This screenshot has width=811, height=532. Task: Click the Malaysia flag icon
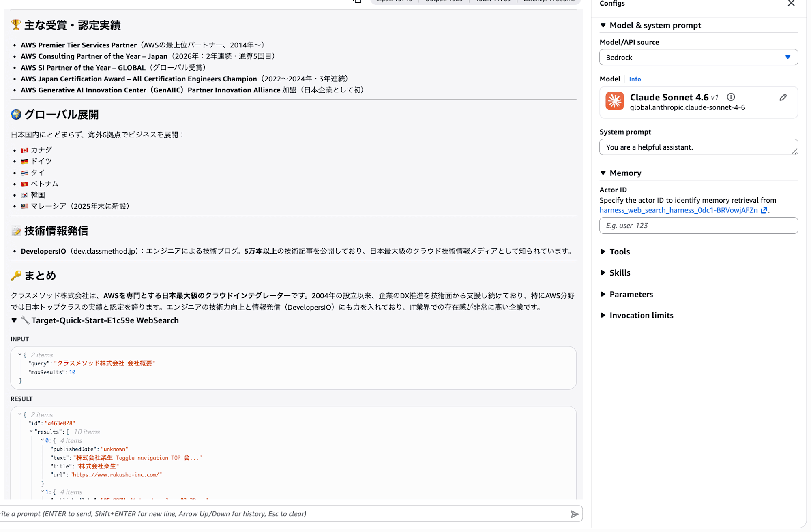click(25, 206)
